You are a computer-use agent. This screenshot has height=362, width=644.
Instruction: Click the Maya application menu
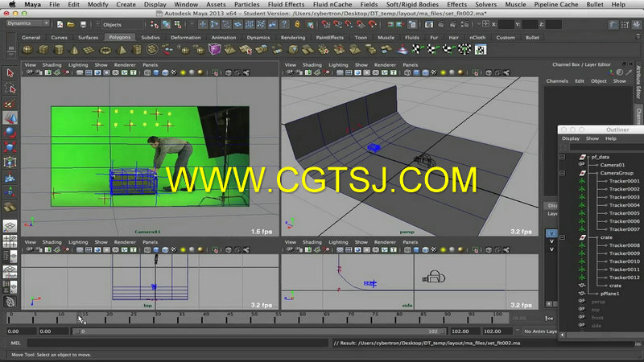(x=32, y=5)
